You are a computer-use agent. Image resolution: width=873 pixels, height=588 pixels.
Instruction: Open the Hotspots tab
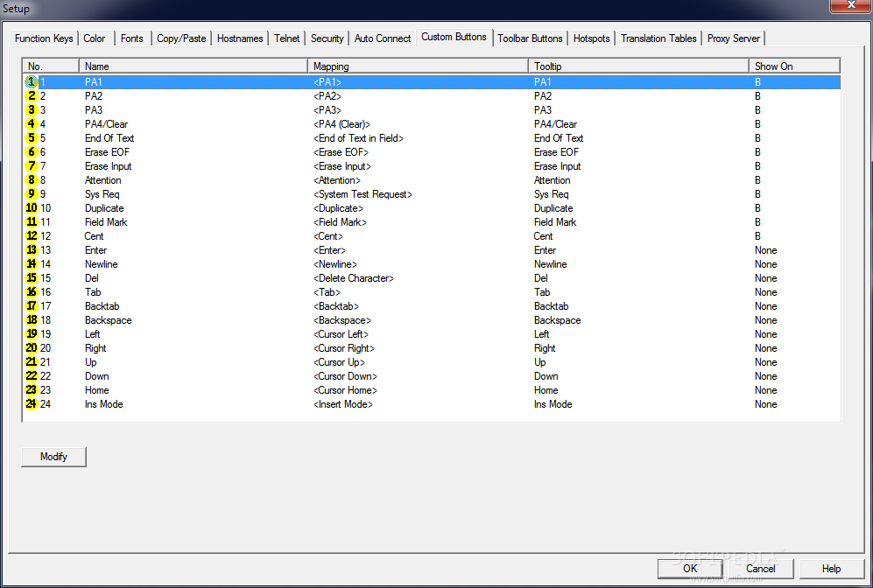592,38
